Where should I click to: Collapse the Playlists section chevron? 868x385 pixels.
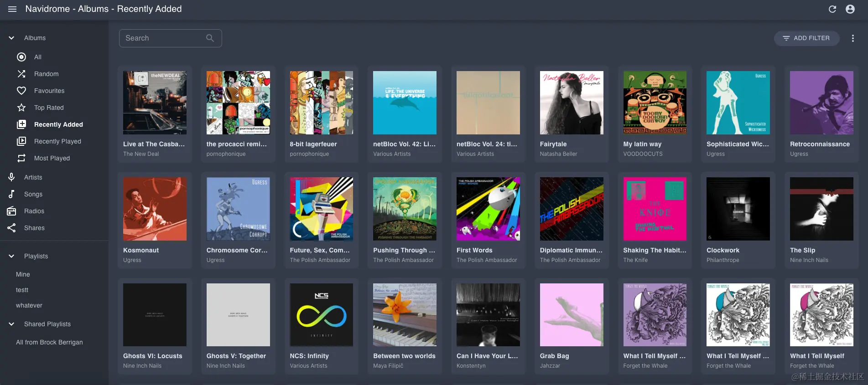click(x=11, y=256)
